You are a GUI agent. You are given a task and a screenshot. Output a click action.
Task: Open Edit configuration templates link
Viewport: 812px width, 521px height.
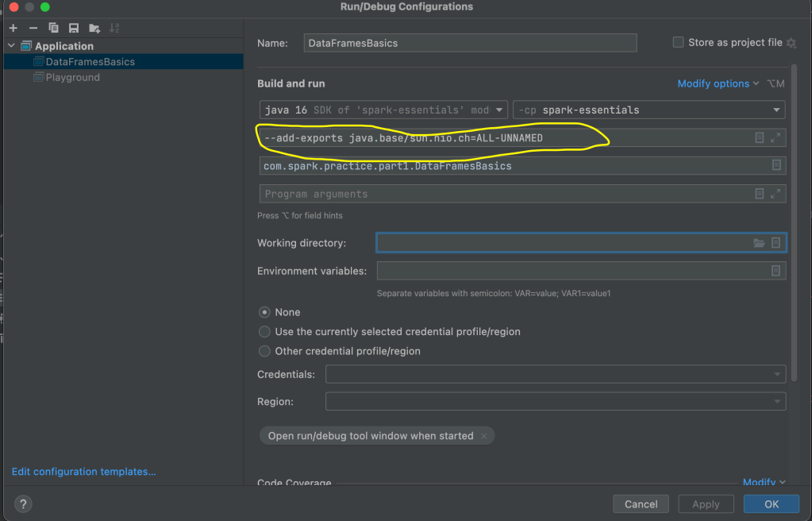pyautogui.click(x=84, y=472)
